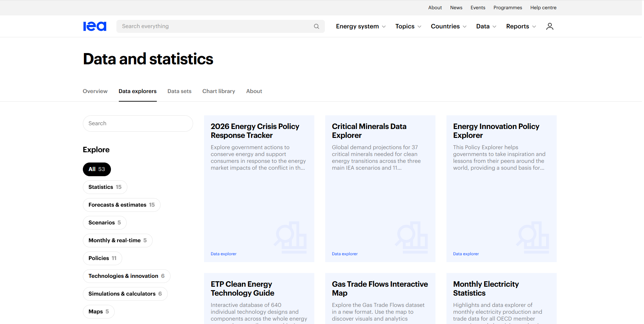Select the Data explorers tab

point(138,91)
